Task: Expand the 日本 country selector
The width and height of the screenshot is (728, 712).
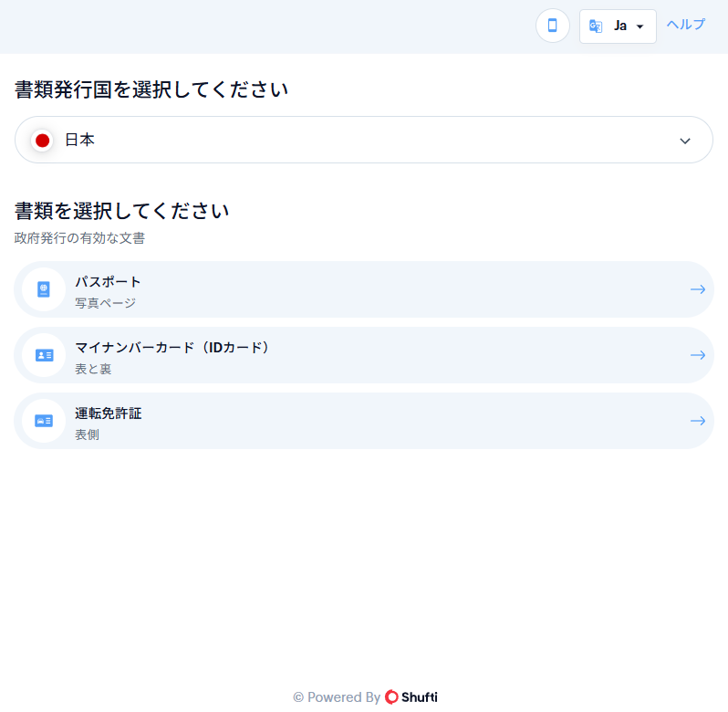Action: (x=364, y=140)
